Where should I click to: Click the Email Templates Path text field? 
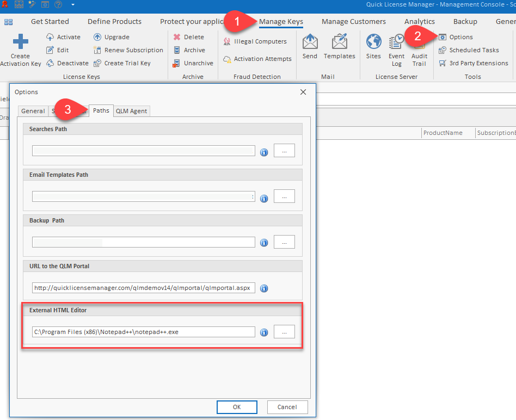[x=144, y=196]
